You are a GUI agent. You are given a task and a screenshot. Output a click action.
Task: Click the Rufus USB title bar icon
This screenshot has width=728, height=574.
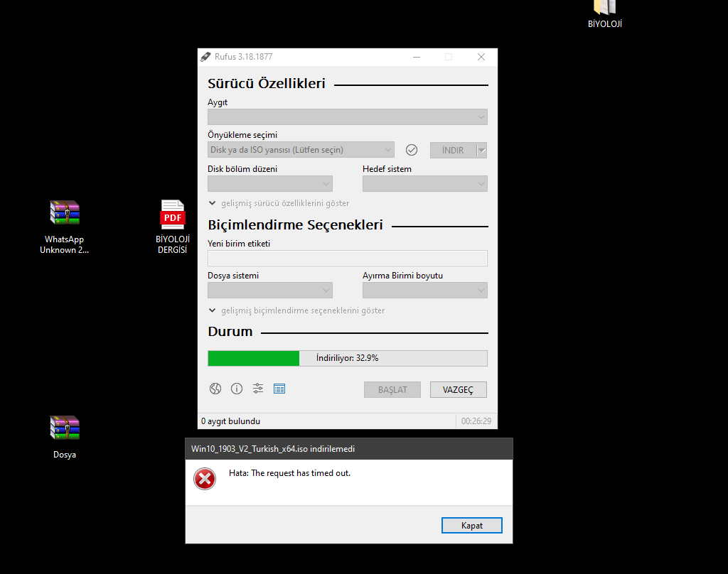point(205,57)
